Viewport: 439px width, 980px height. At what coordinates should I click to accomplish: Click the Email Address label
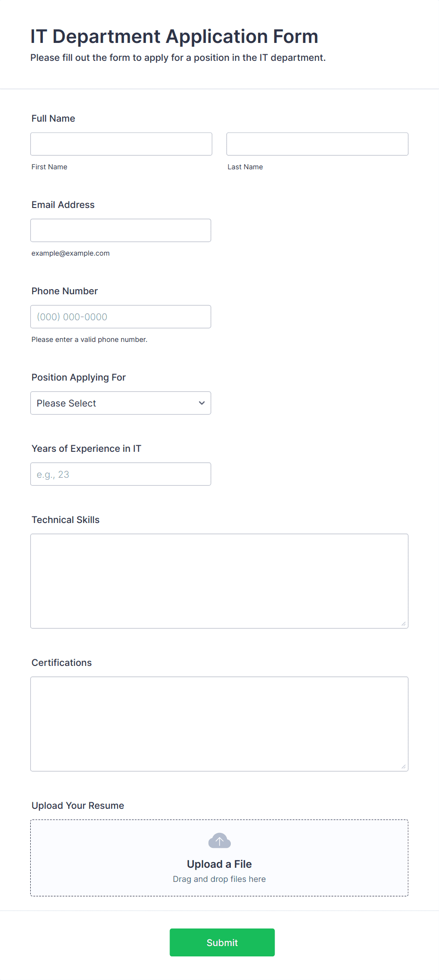coord(63,205)
